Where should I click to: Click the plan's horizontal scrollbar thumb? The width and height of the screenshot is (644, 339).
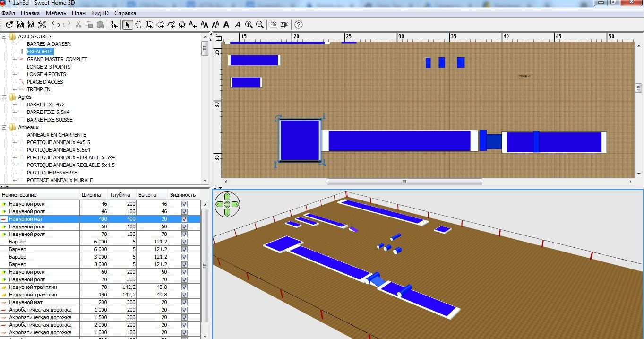coord(404,182)
